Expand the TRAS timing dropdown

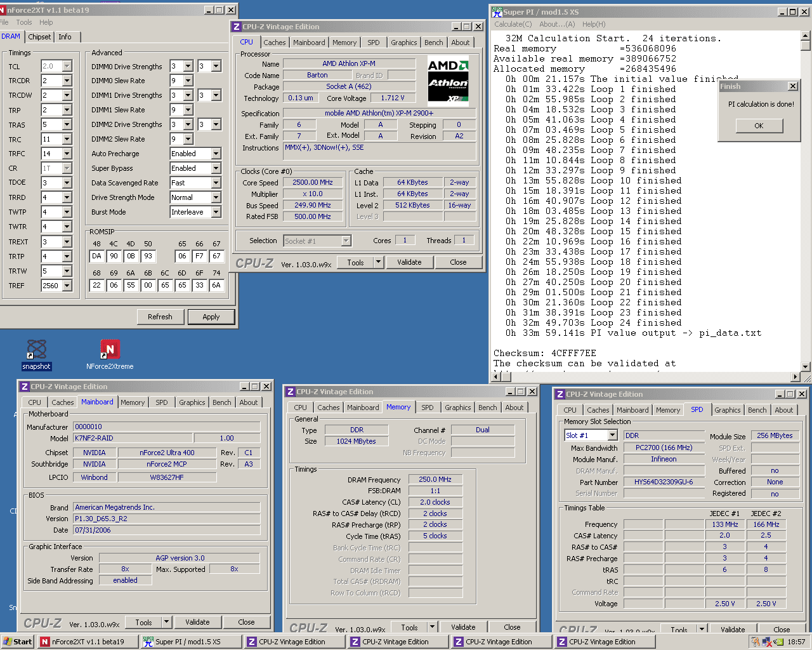coord(67,124)
